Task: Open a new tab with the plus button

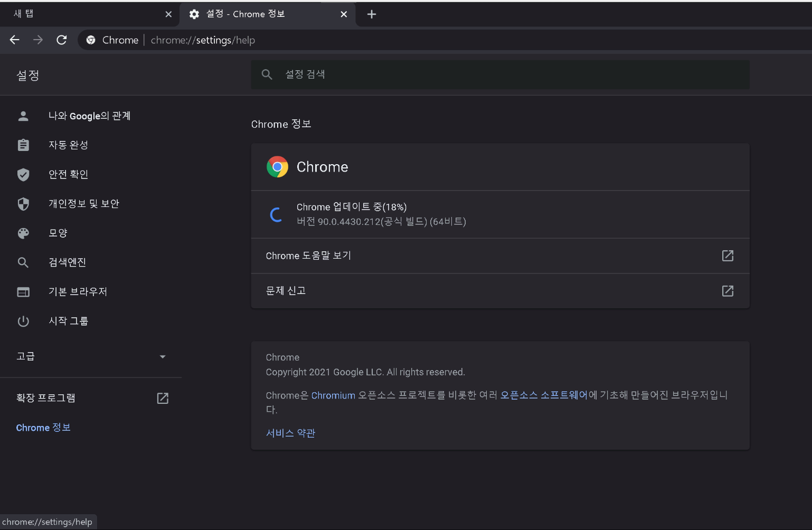Action: click(372, 14)
